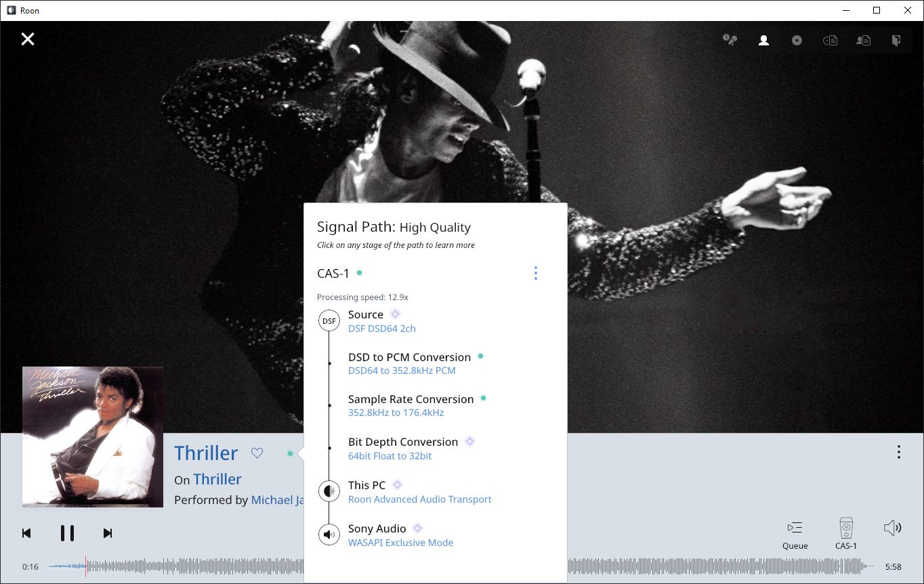Click the CAS-1 zone name in signal path

click(x=333, y=273)
